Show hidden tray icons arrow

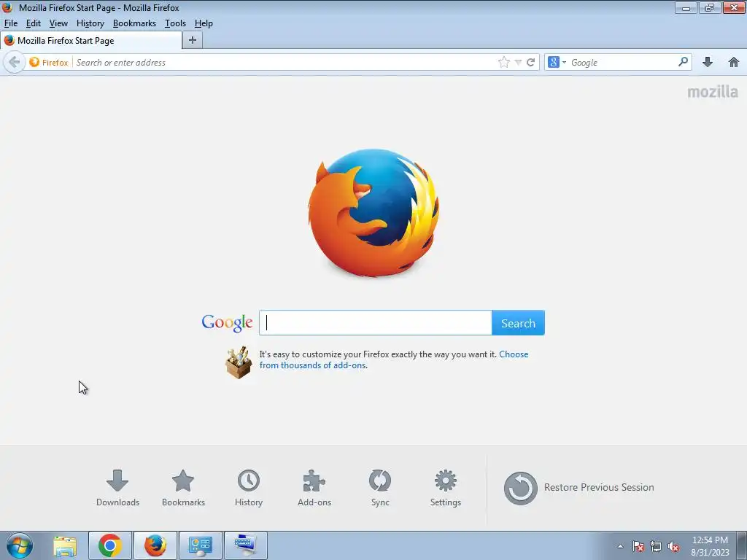pyautogui.click(x=620, y=546)
